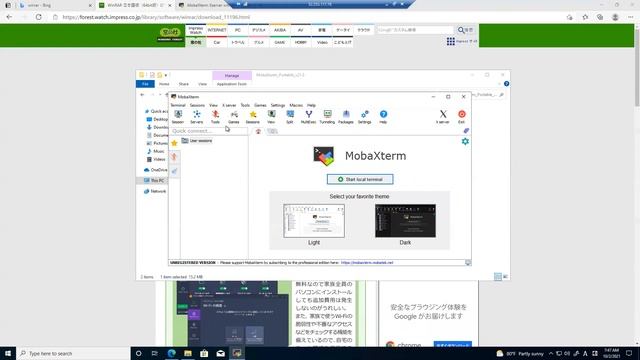Open the Settings menu in MobaXterm menu bar
This screenshot has width=640, height=360.
(278, 105)
